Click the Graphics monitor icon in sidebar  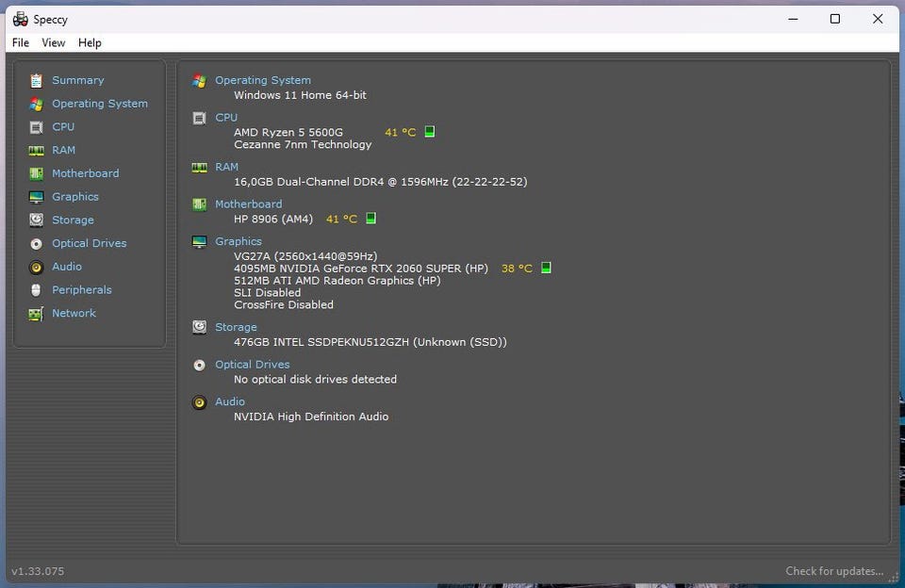click(x=36, y=197)
